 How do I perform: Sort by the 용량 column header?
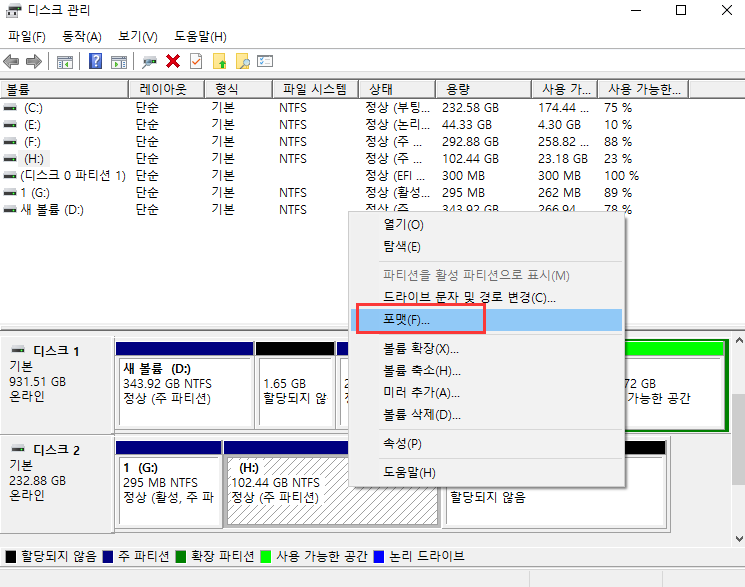click(x=483, y=89)
